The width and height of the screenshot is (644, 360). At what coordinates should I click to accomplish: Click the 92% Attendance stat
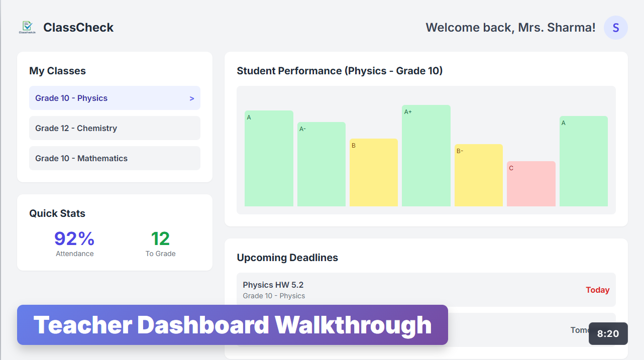point(74,243)
